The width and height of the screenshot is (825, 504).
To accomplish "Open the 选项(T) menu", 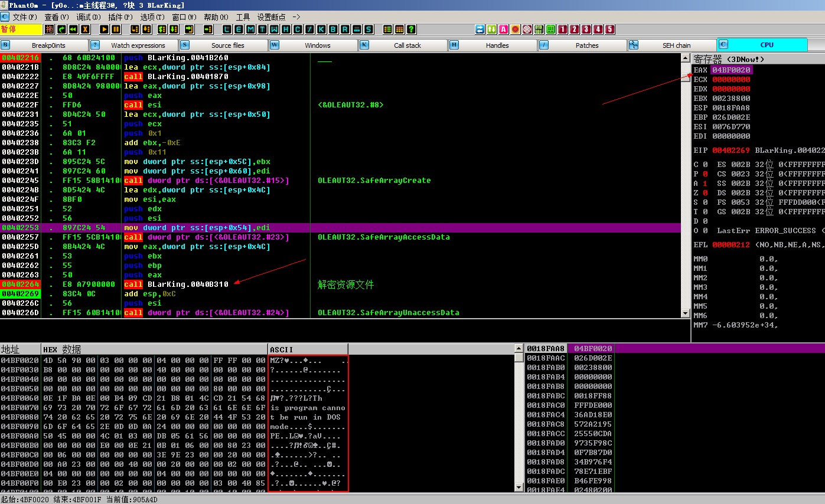I will 152,17.
